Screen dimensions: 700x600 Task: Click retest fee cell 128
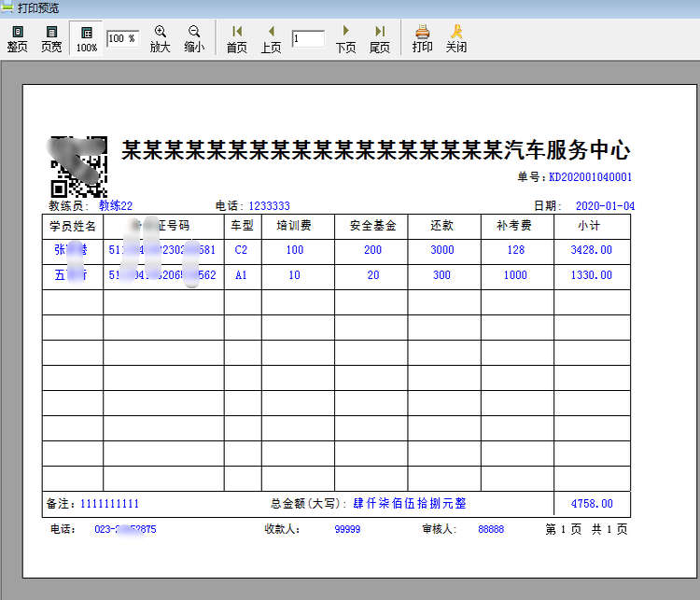coord(515,250)
